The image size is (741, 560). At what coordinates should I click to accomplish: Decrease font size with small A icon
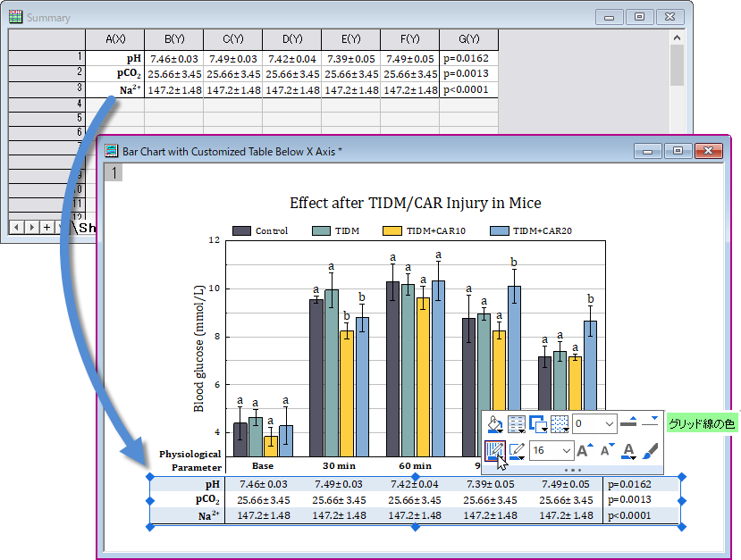coord(607,450)
